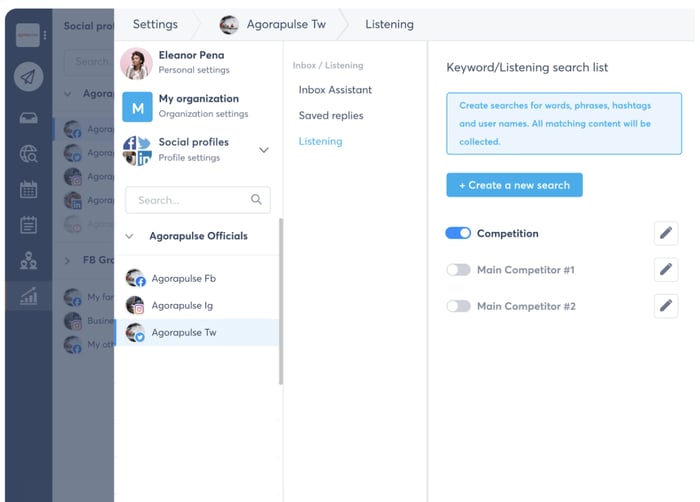Open Eleanor Pena personal settings
Screen dimensions: 700x502
[x=196, y=63]
